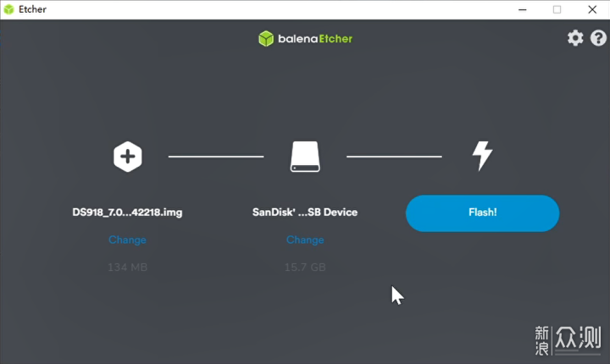Start writing with the Flash! button
This screenshot has height=364, width=610.
click(x=482, y=213)
